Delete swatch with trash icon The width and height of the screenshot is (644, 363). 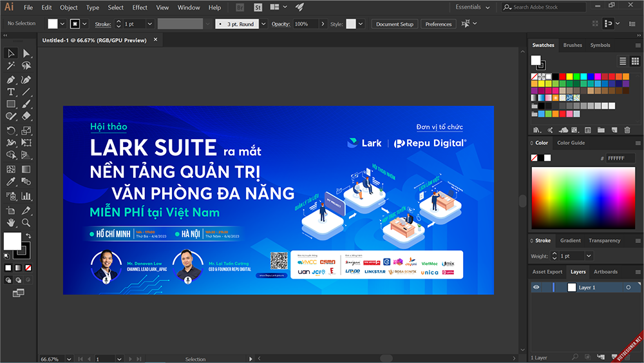[627, 130]
